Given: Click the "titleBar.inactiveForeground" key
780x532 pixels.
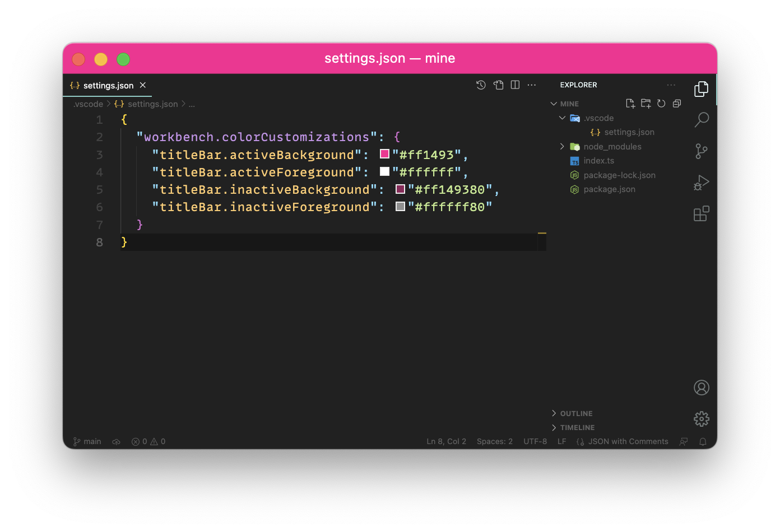Looking at the screenshot, I should click(264, 207).
